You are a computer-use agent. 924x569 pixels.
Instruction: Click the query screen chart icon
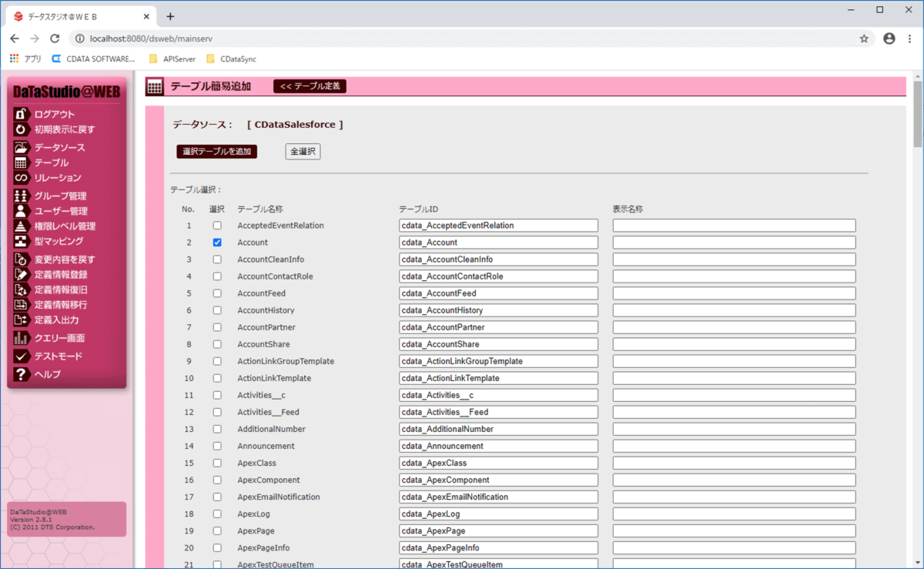(21, 338)
